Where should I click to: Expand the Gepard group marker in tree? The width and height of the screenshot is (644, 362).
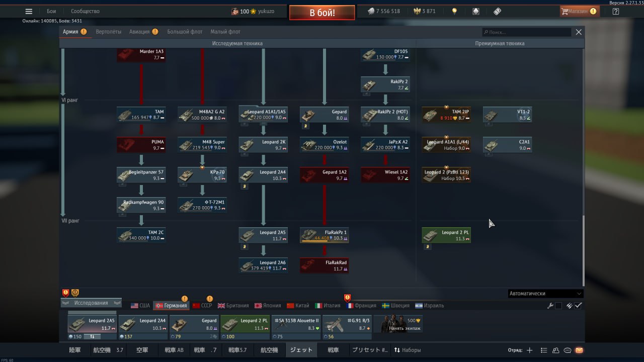tap(306, 126)
